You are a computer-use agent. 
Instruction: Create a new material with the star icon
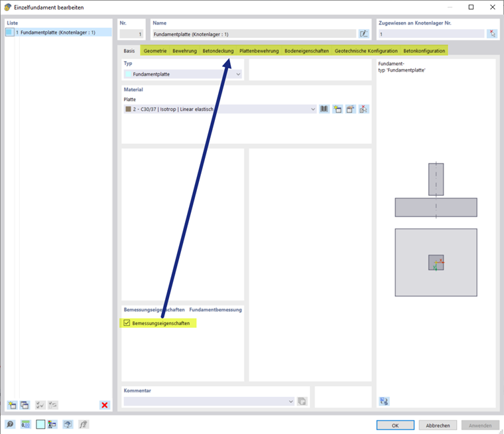pos(337,109)
